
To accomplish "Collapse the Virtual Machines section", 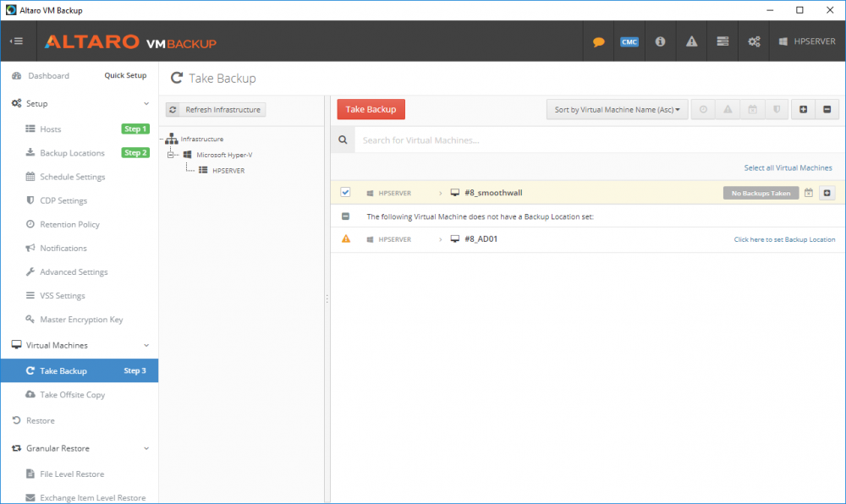I will [146, 346].
